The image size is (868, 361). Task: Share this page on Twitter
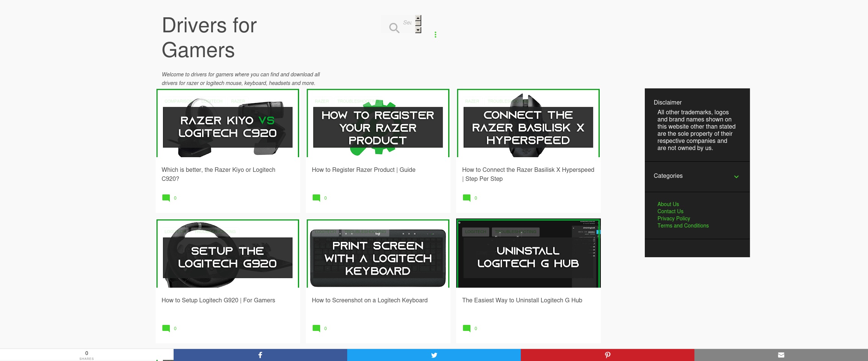(x=434, y=355)
